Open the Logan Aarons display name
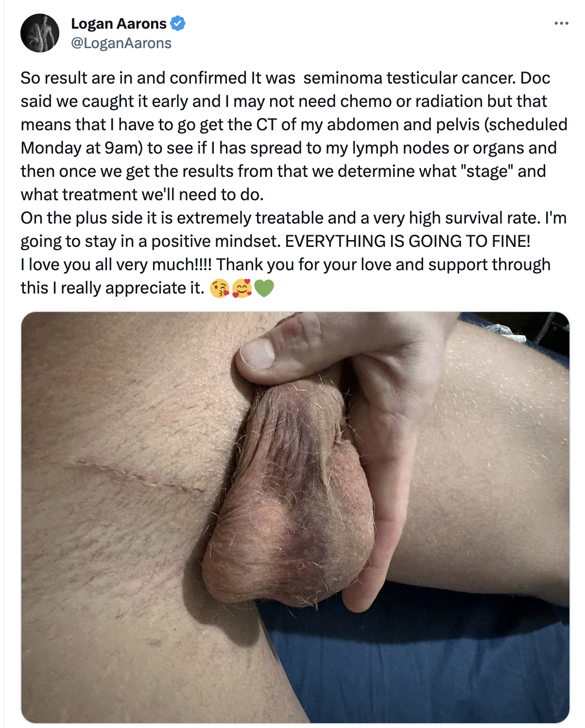585x728 pixels. 119,23
